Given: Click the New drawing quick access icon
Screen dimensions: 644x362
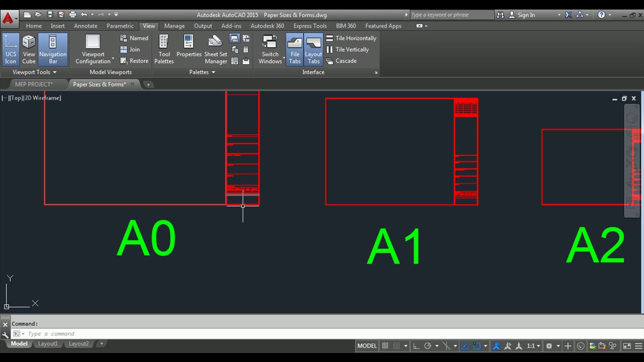Looking at the screenshot, I should [27, 15].
